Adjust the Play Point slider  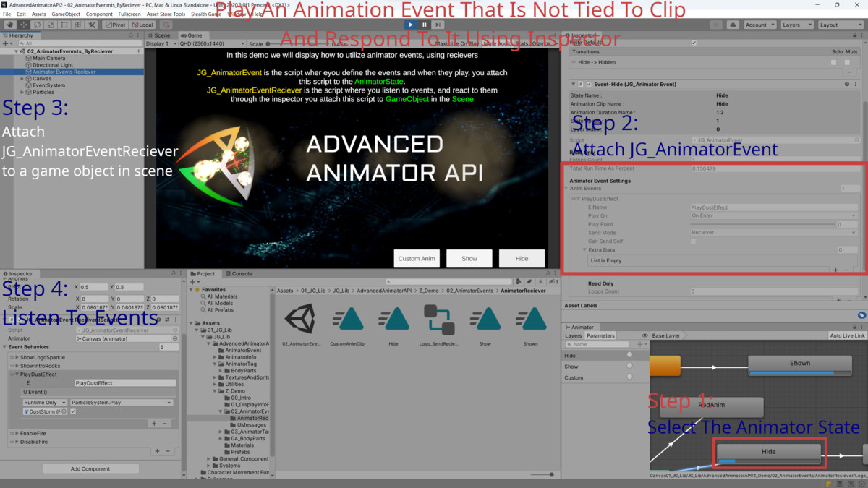click(x=762, y=224)
